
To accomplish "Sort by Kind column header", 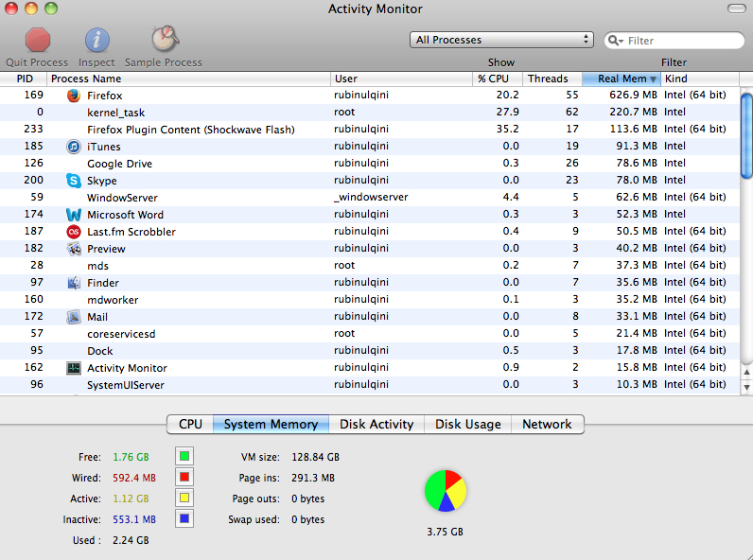I will pyautogui.click(x=700, y=79).
